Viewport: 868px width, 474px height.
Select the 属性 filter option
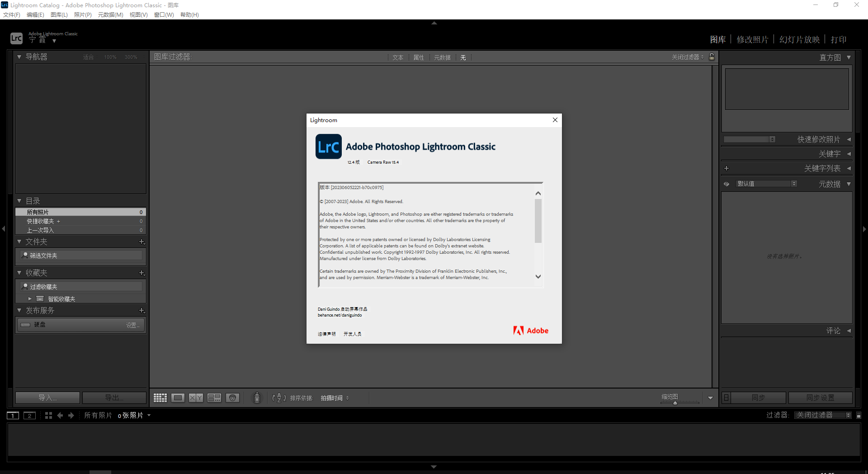click(x=419, y=57)
